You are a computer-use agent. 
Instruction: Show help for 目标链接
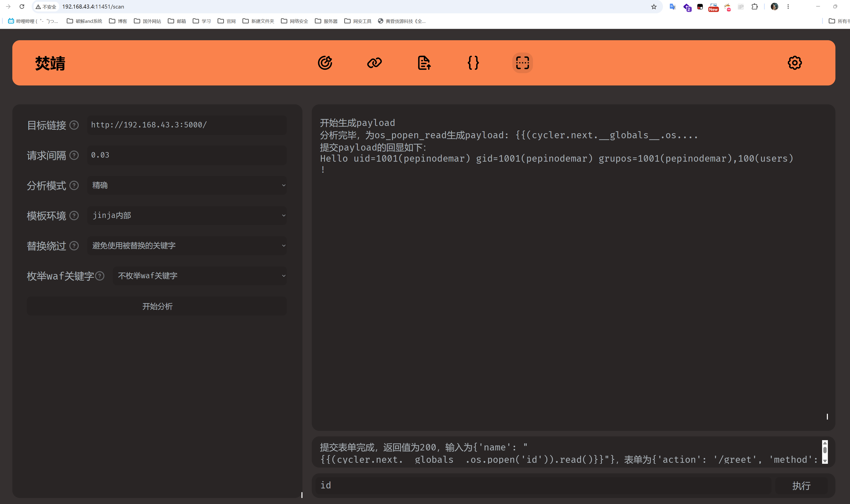click(74, 125)
